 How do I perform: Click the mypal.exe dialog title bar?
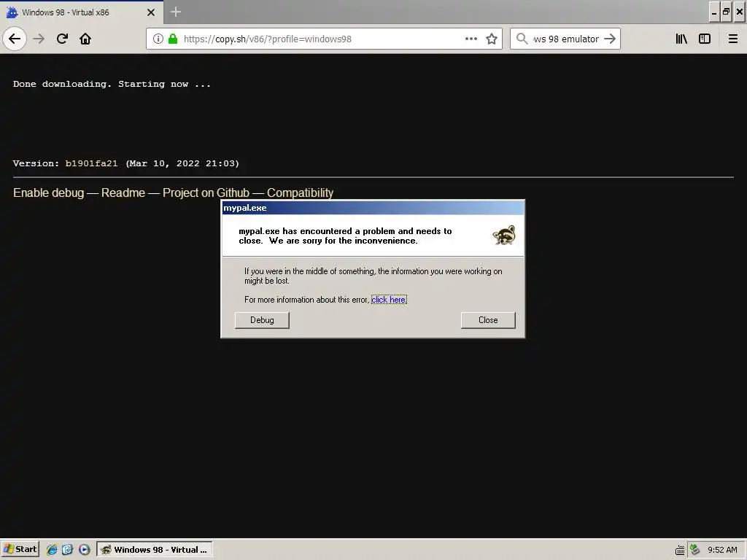click(x=373, y=208)
